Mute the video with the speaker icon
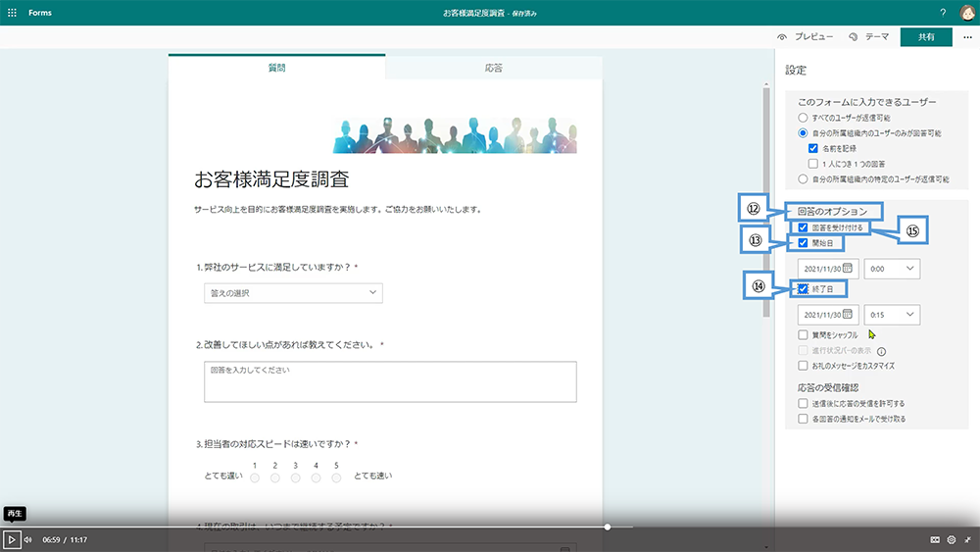This screenshot has width=980, height=552. pos(28,539)
